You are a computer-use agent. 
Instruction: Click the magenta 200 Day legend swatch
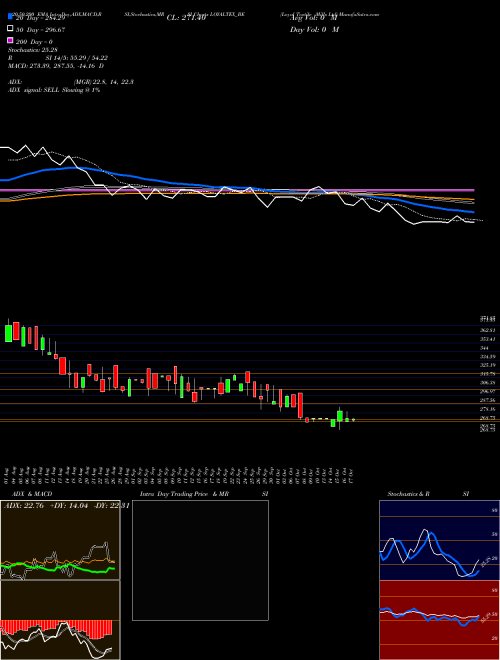click(x=10, y=41)
